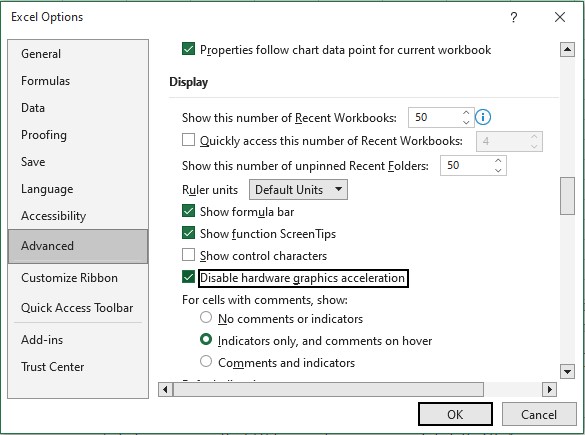Uncheck Properties follow chart data point
This screenshot has height=435, width=585.
click(188, 49)
